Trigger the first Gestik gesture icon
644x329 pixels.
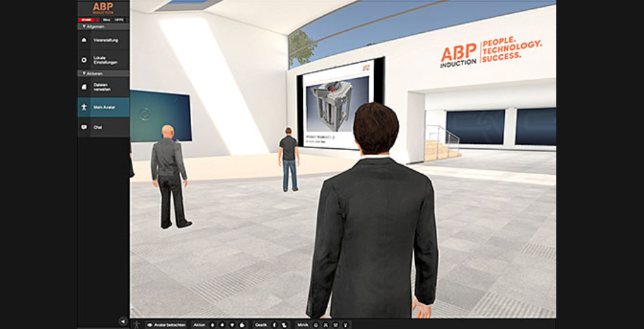pyautogui.click(x=274, y=324)
